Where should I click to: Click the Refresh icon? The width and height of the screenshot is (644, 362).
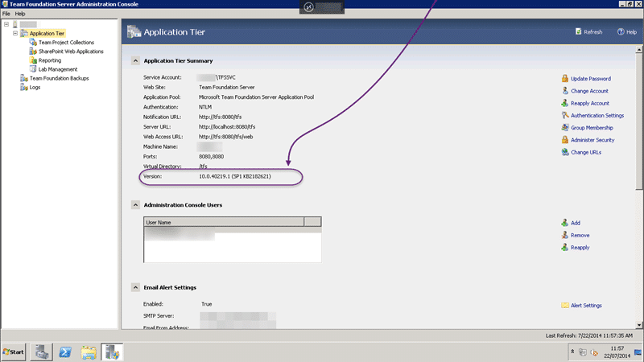578,31
